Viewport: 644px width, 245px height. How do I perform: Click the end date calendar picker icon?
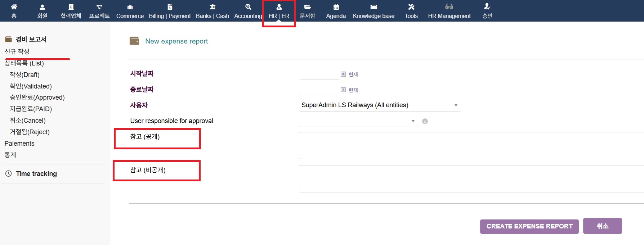[343, 90]
